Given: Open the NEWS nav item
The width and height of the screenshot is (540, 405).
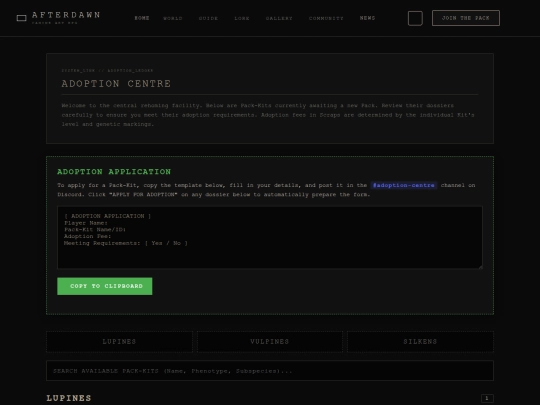Looking at the screenshot, I should (x=367, y=18).
